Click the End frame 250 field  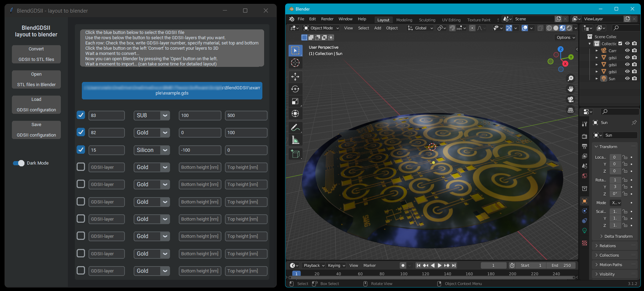(561, 265)
